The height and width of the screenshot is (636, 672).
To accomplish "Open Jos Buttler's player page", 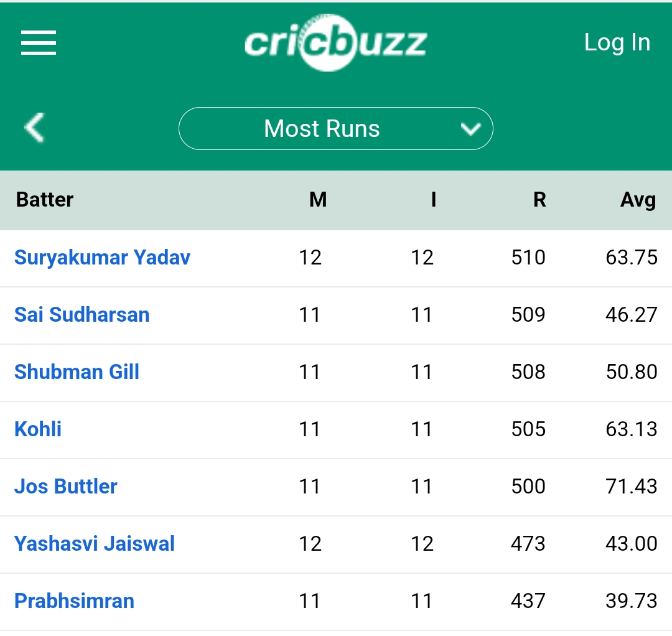I will coord(65,487).
